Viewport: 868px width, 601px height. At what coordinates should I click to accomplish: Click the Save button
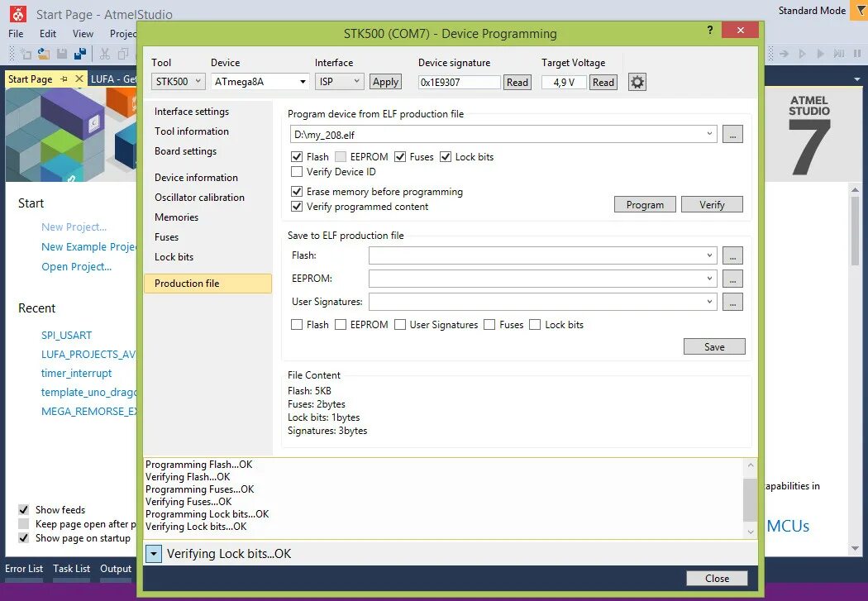pyautogui.click(x=714, y=347)
